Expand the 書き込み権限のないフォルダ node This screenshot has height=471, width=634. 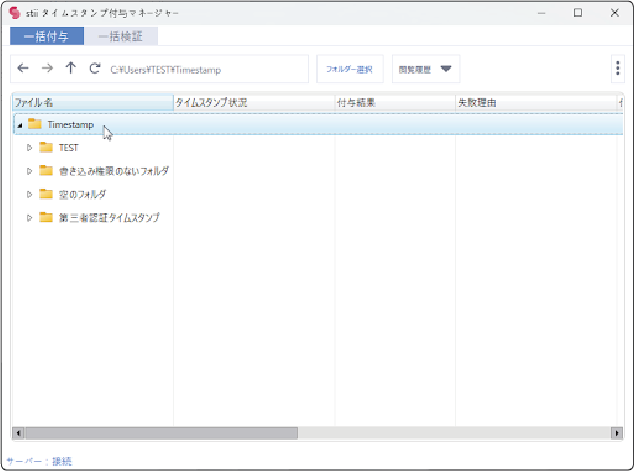tap(30, 171)
